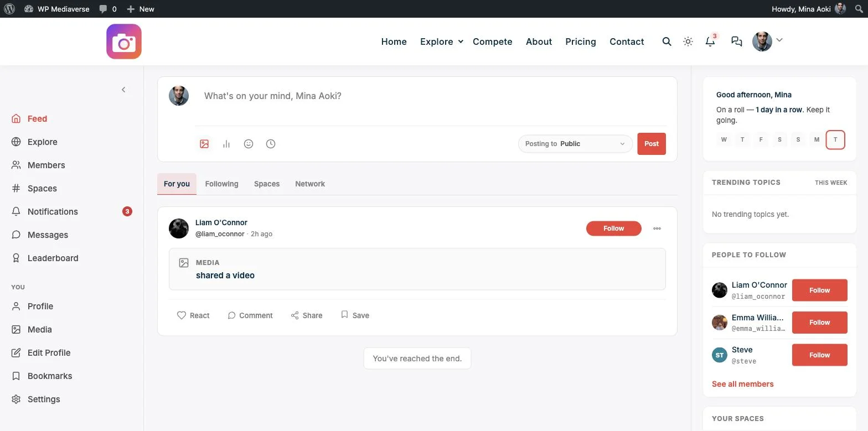Switch to the Network tab
Image resolution: width=868 pixels, height=431 pixels.
(310, 184)
